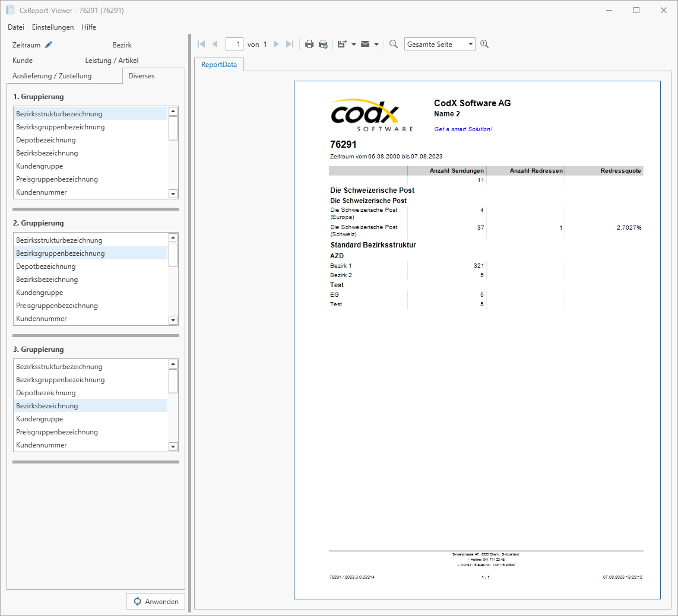Click the quick print icon with green check
This screenshot has height=616, width=678.
coord(323,44)
